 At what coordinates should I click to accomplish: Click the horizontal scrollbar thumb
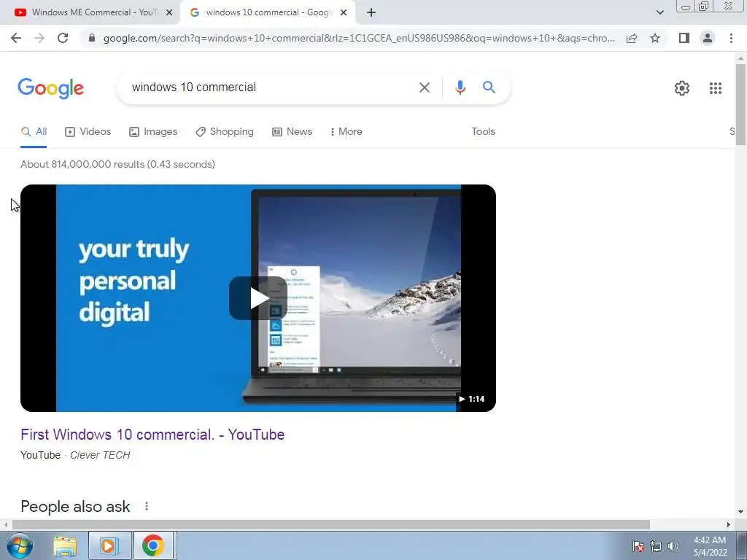(331, 524)
